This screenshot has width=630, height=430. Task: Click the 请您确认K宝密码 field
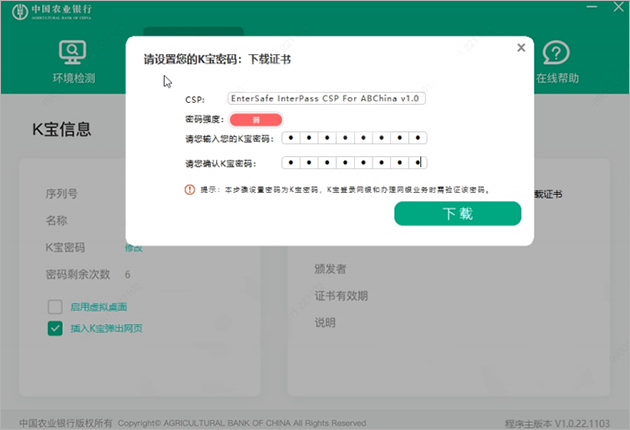click(354, 162)
